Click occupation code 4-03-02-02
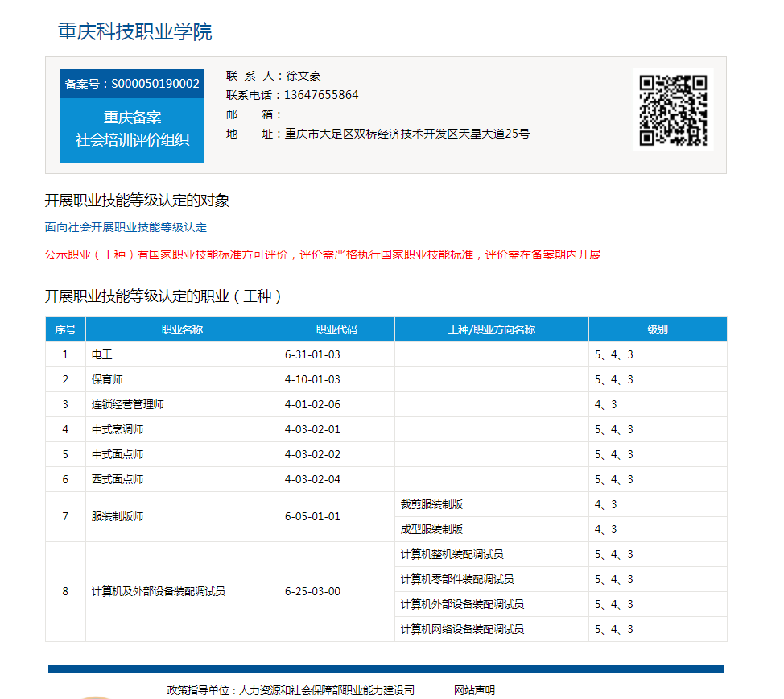This screenshot has width=784, height=699. click(312, 454)
